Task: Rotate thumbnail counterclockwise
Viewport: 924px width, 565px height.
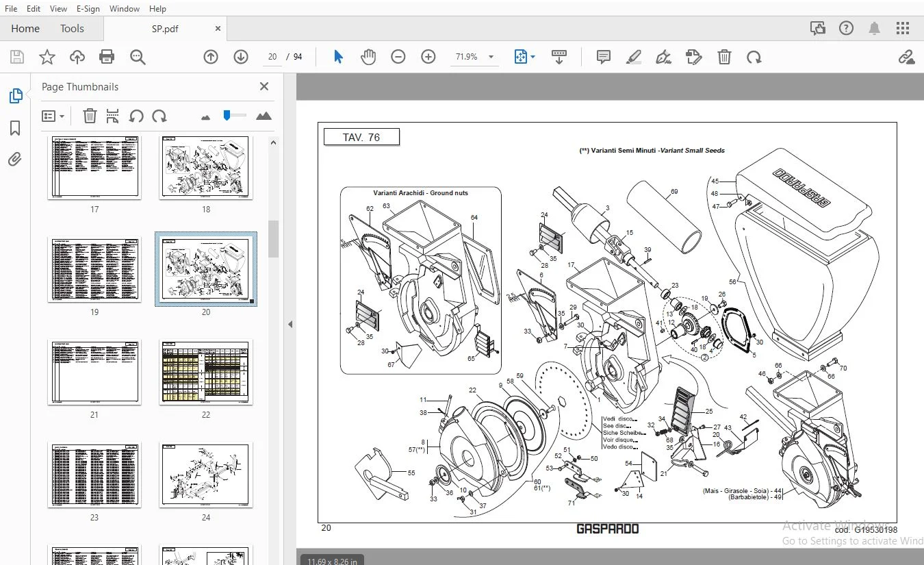Action: click(x=136, y=116)
